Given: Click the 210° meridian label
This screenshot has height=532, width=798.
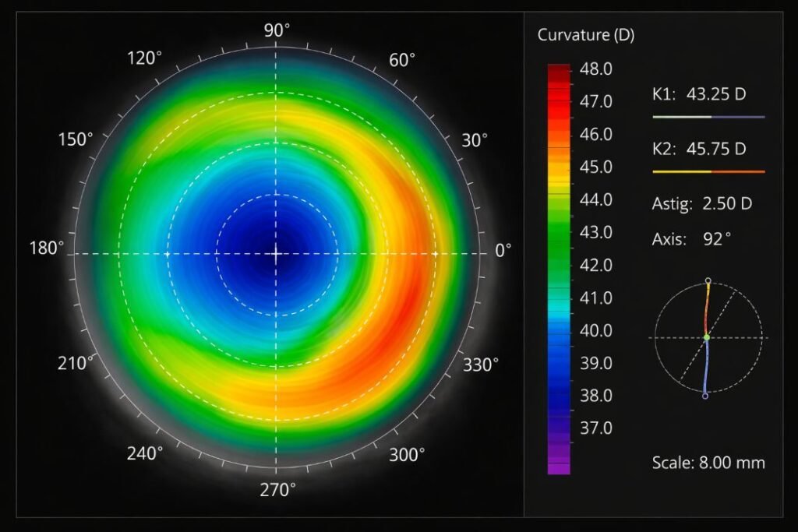Looking at the screenshot, I should [x=76, y=364].
